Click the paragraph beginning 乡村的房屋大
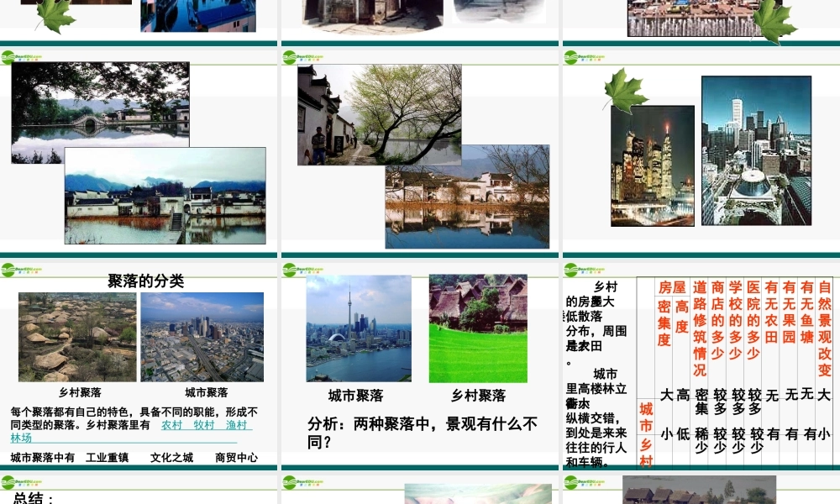The width and height of the screenshot is (840, 504). coord(596,323)
